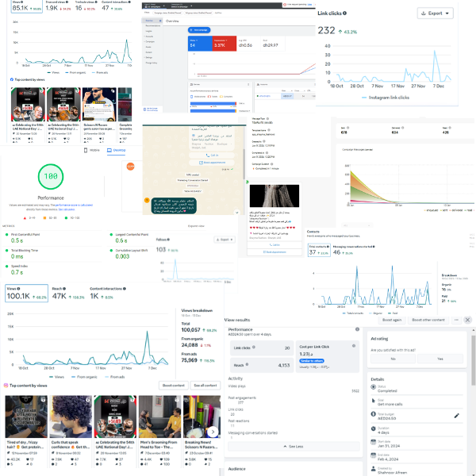476x476 pixels.
Task: Select the Content interactions 1K metric
Action: (107, 293)
